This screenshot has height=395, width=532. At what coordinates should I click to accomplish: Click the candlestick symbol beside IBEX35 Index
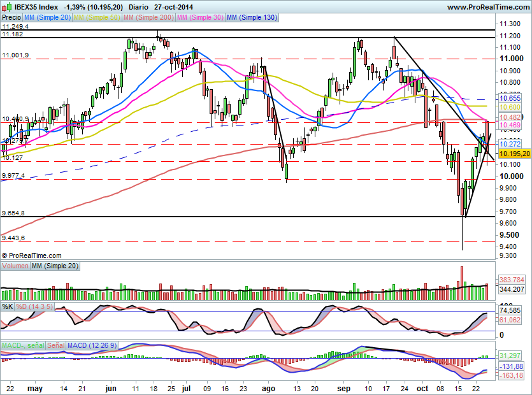click(x=7, y=6)
